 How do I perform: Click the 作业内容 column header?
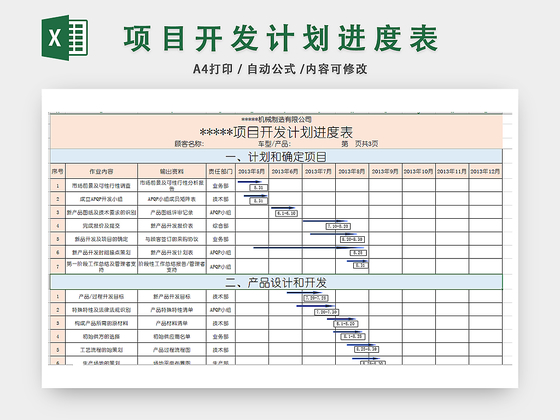coord(101,171)
